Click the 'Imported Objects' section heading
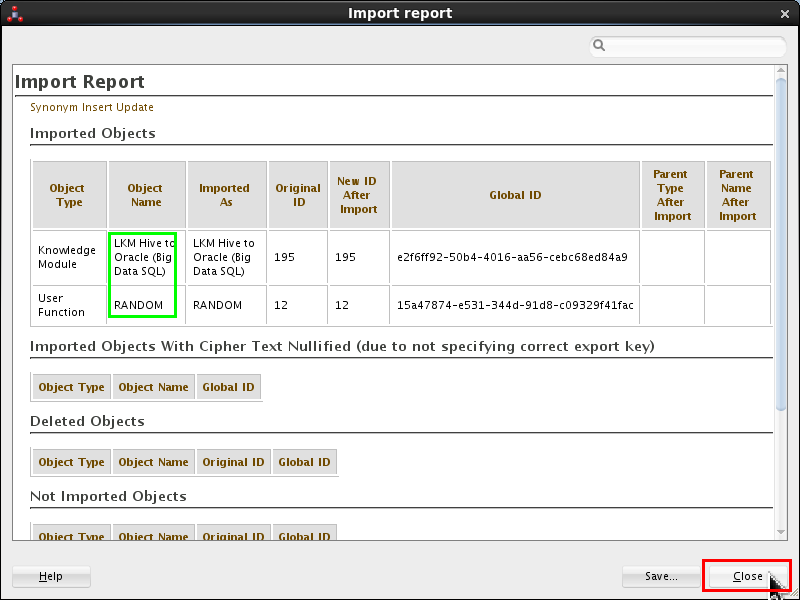Viewport: 800px width, 600px height. (x=93, y=133)
